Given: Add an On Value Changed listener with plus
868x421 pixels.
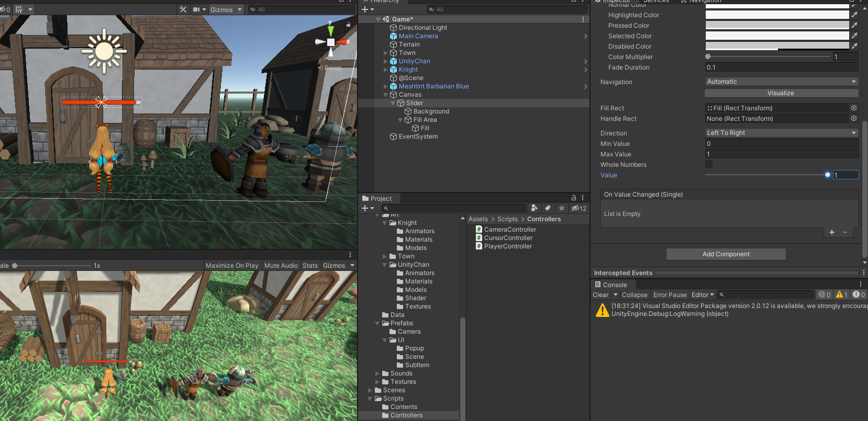Looking at the screenshot, I should [832, 232].
